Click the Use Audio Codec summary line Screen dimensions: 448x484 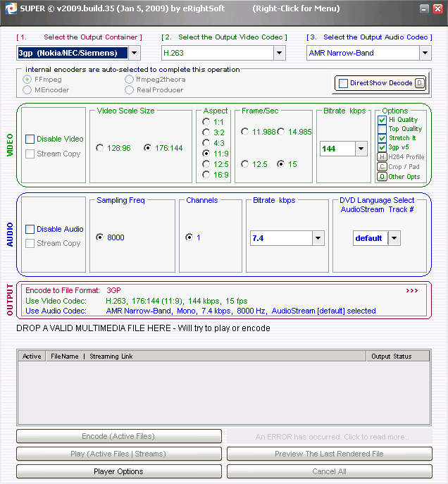click(x=201, y=311)
